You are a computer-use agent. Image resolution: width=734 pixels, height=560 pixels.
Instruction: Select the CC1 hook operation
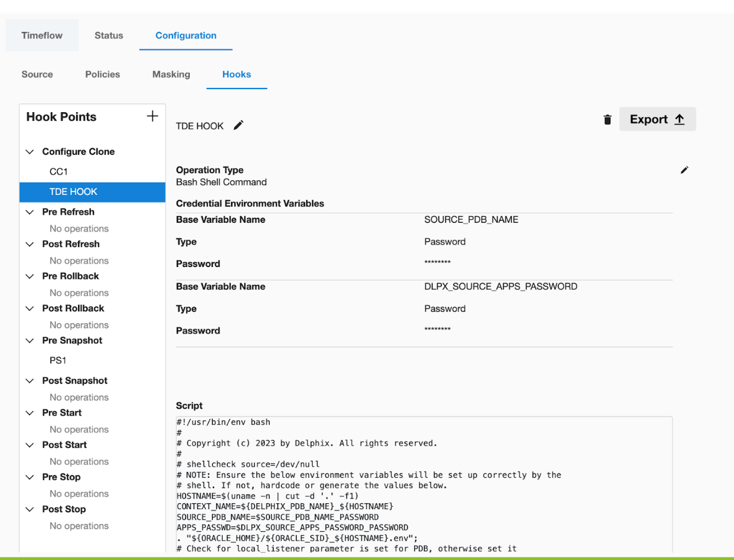tap(59, 171)
